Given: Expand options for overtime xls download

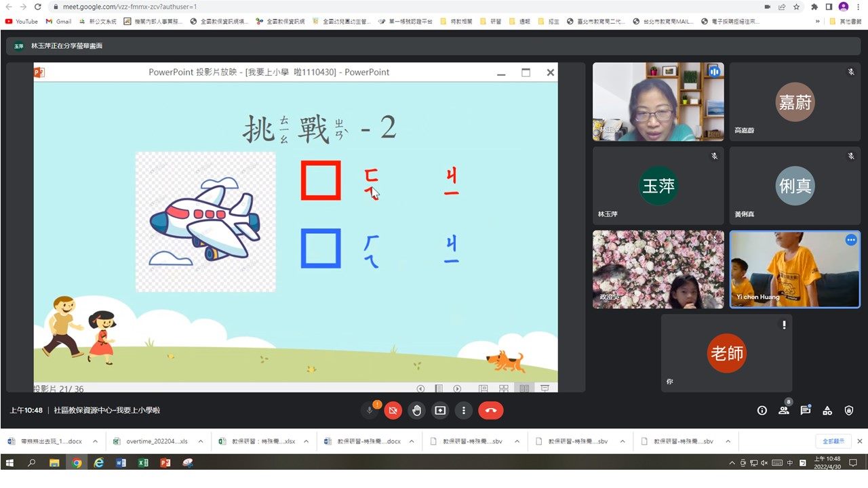Looking at the screenshot, I should tap(201, 441).
